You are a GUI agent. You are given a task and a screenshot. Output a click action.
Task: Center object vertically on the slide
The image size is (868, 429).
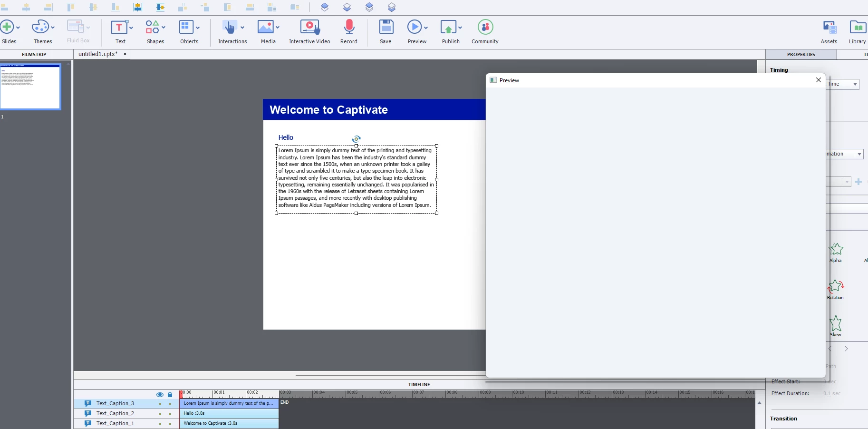161,7
